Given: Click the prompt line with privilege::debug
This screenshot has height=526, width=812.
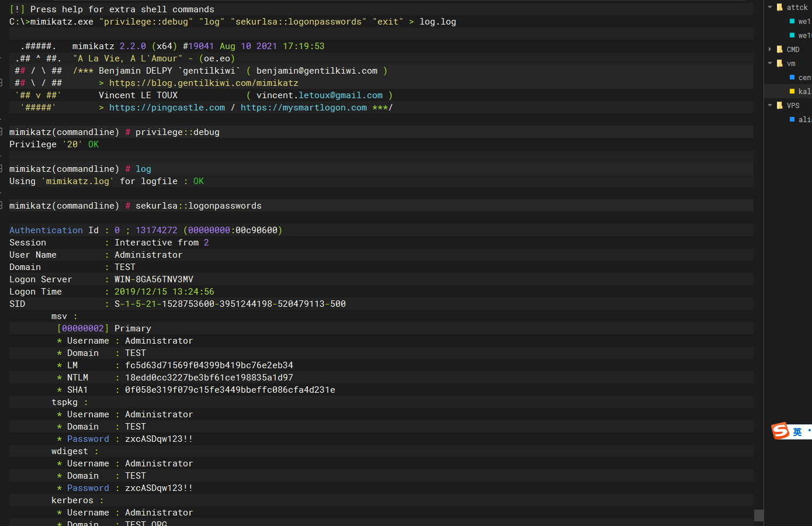Looking at the screenshot, I should pyautogui.click(x=114, y=132).
